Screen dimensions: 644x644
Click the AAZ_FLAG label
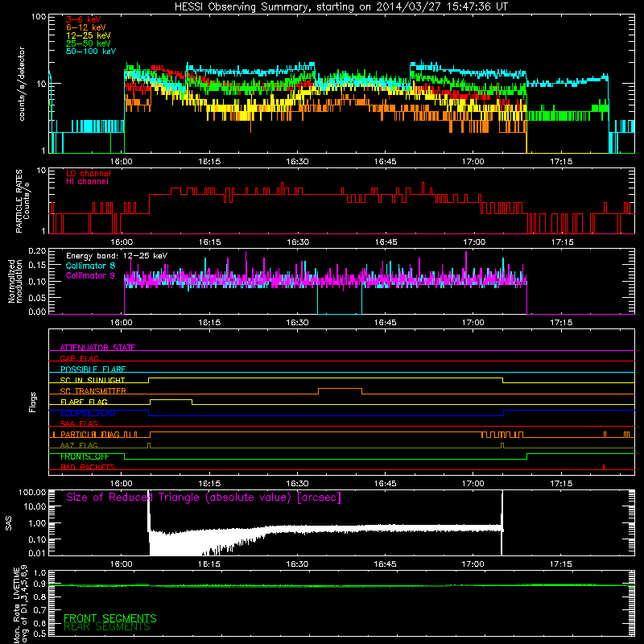coord(79,445)
